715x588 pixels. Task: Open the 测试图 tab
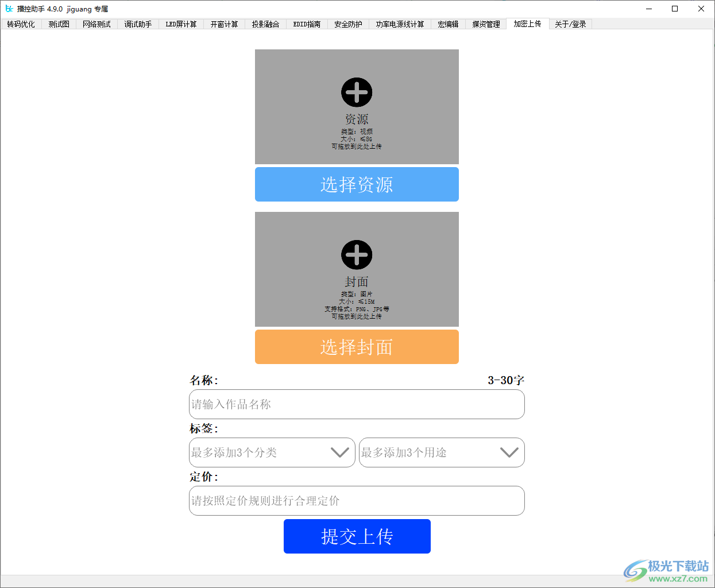pyautogui.click(x=58, y=24)
